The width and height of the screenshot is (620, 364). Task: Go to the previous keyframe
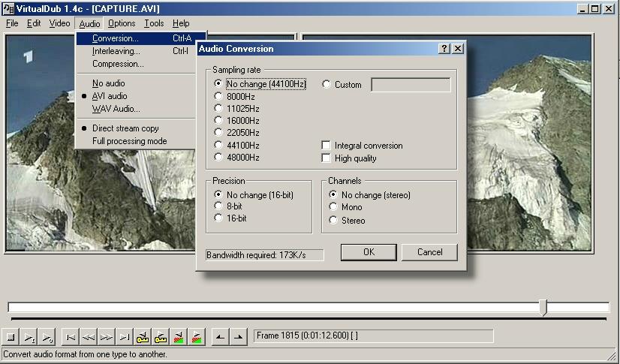click(x=143, y=337)
